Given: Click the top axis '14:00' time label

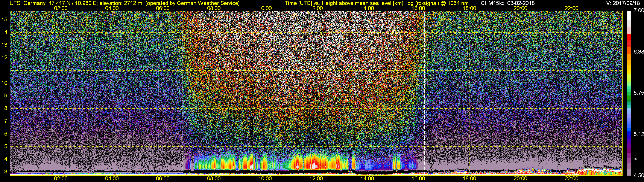Looking at the screenshot, I should 367,8.
